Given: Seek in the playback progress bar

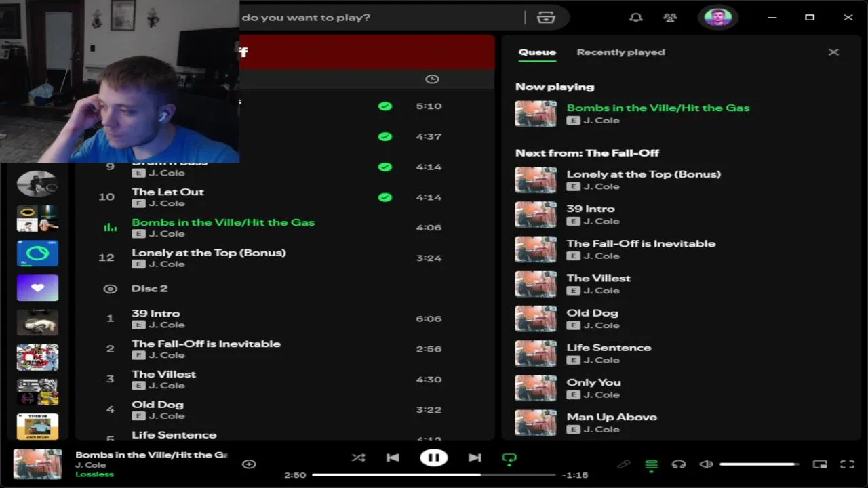Looking at the screenshot, I should (x=434, y=475).
